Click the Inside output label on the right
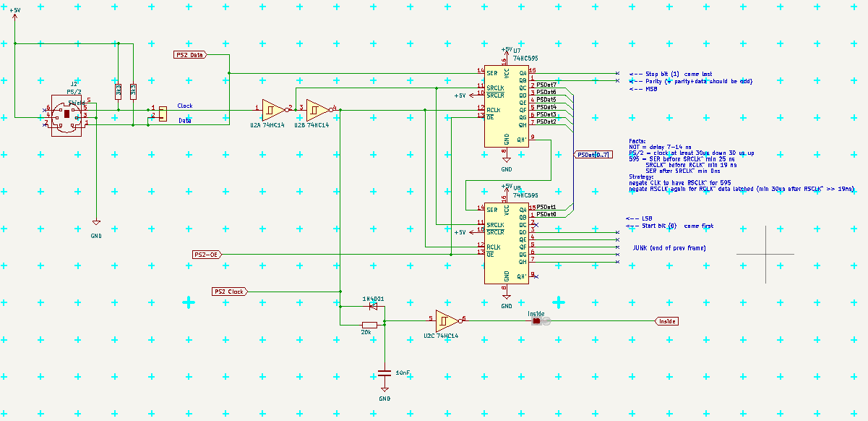Image resolution: width=868 pixels, height=421 pixels. 668,320
